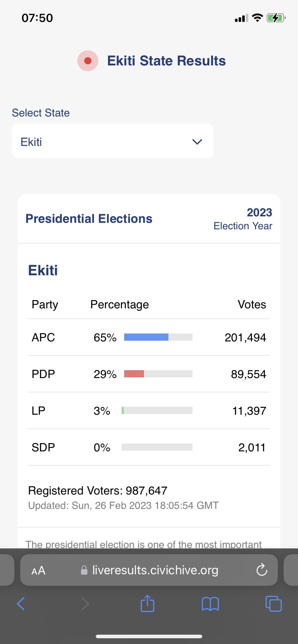Tap the LP 11,397 votes figure
This screenshot has width=298, height=644.
click(x=249, y=411)
